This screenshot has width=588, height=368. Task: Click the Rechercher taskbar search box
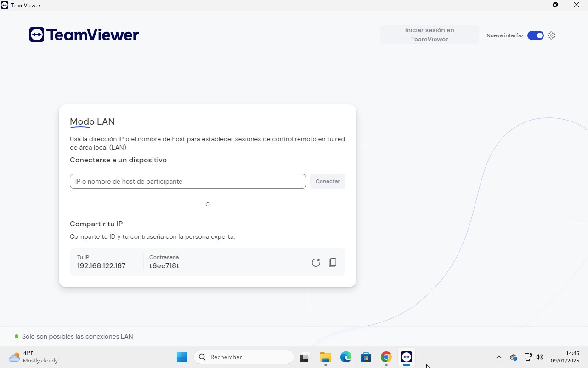coord(244,357)
